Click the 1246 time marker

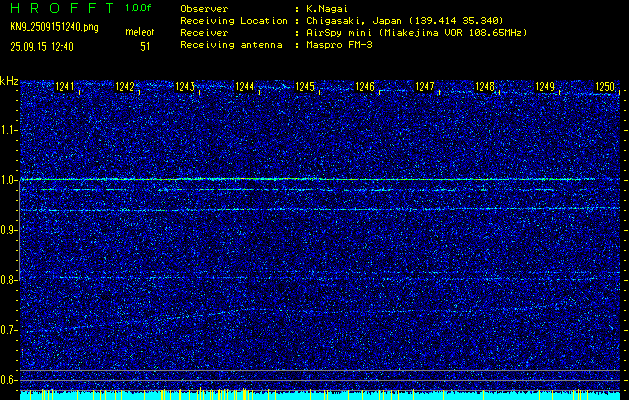pyautogui.click(x=365, y=87)
